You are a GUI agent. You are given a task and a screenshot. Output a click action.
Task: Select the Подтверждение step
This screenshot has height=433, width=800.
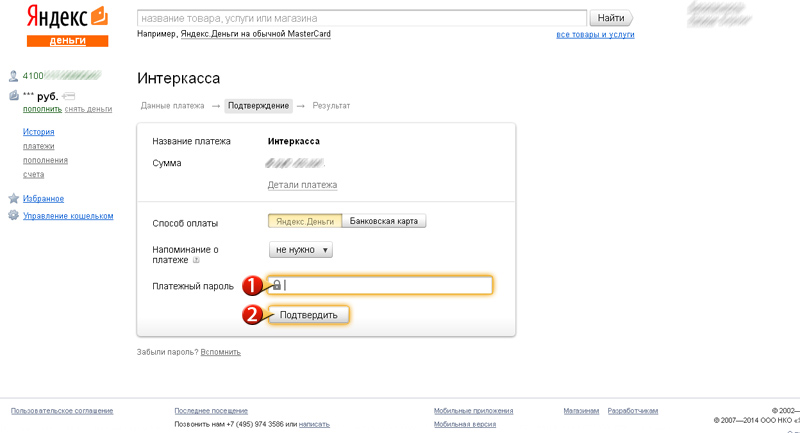click(x=258, y=106)
